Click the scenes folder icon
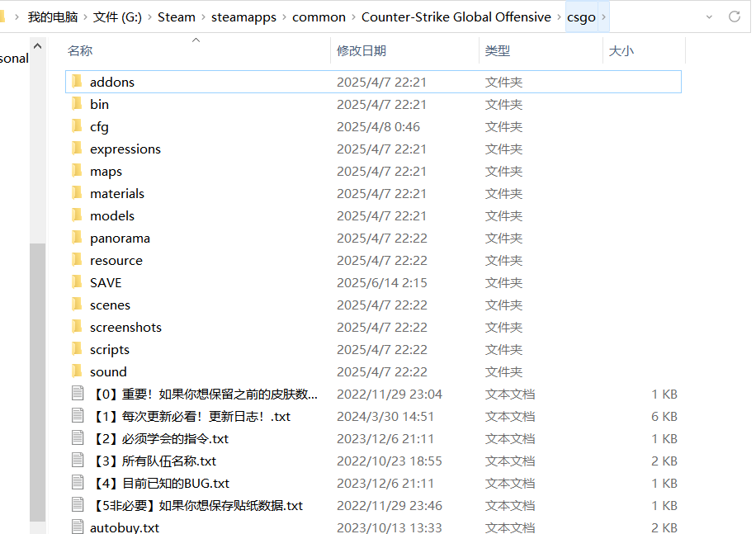 tap(77, 305)
